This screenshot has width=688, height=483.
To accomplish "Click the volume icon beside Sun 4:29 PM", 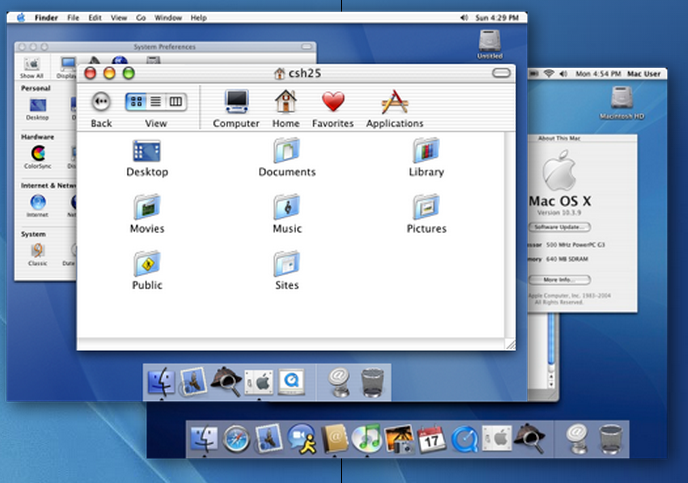I will click(464, 18).
